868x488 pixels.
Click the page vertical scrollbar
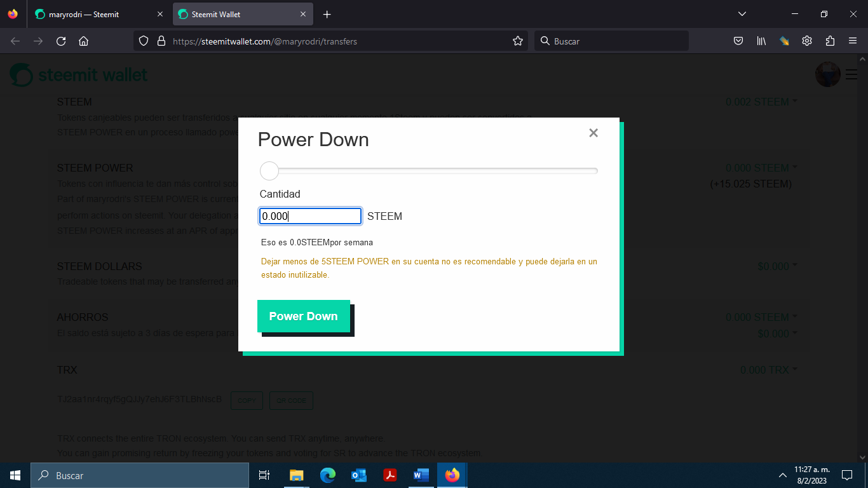[864, 257]
